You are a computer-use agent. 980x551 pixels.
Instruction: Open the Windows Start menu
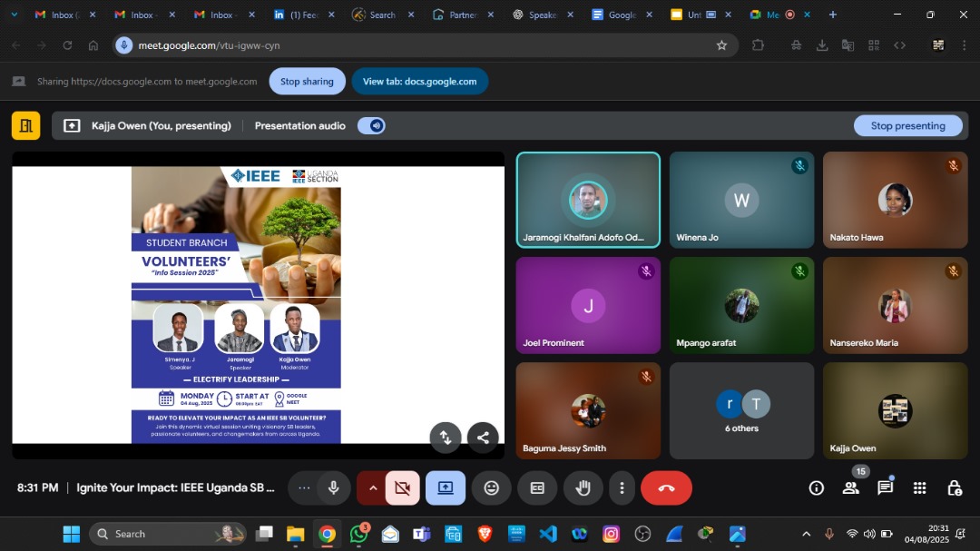pos(72,534)
